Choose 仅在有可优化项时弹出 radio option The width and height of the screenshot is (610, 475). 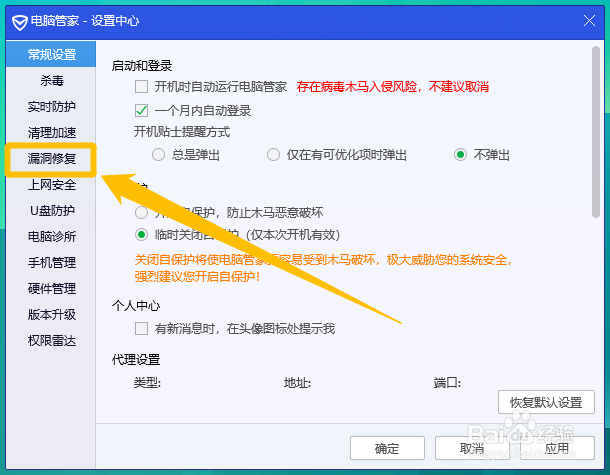coord(273,155)
